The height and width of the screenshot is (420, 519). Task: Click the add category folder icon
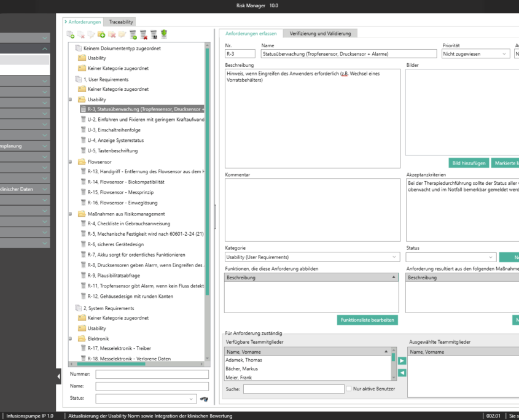pos(101,35)
